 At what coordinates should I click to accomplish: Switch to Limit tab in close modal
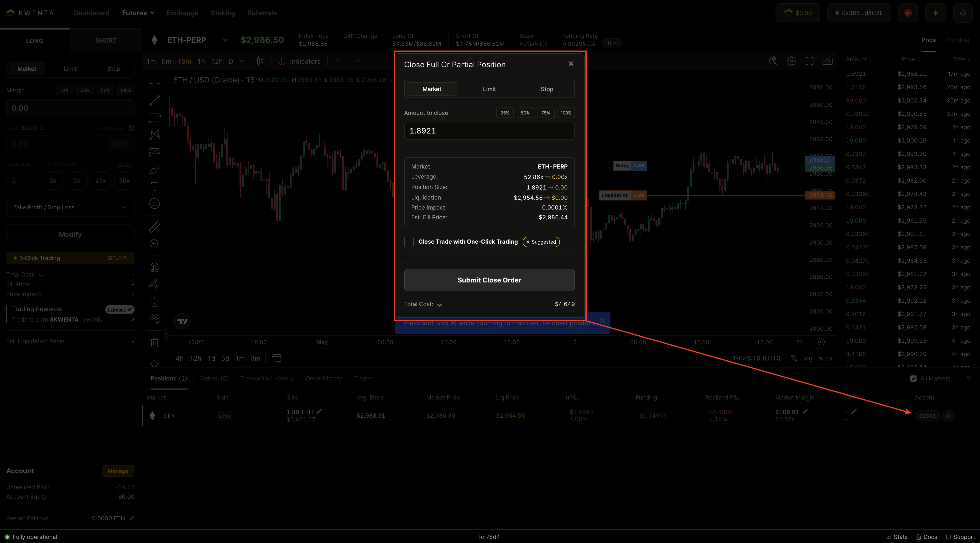[489, 89]
